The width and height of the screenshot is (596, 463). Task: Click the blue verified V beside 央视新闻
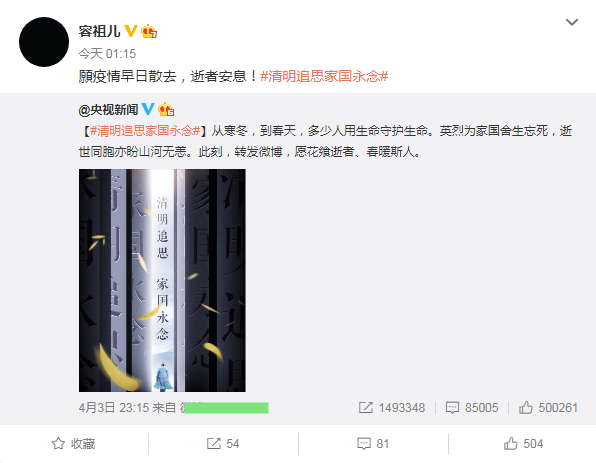click(148, 109)
